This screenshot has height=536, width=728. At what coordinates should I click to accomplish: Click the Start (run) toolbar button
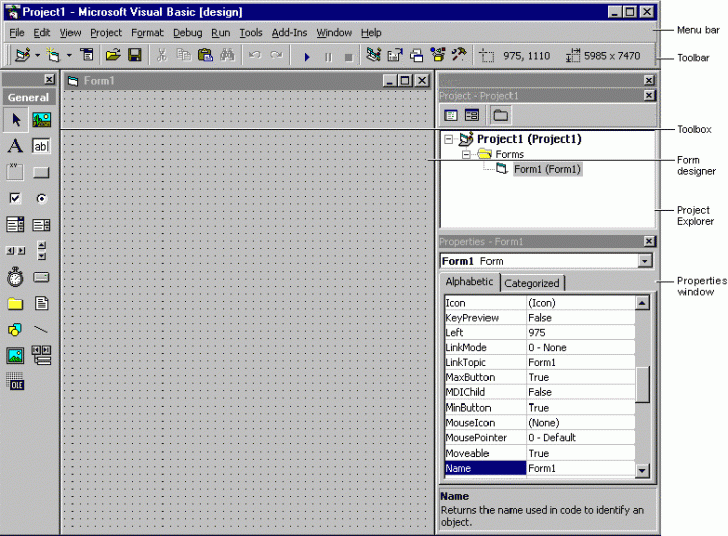coord(307,56)
